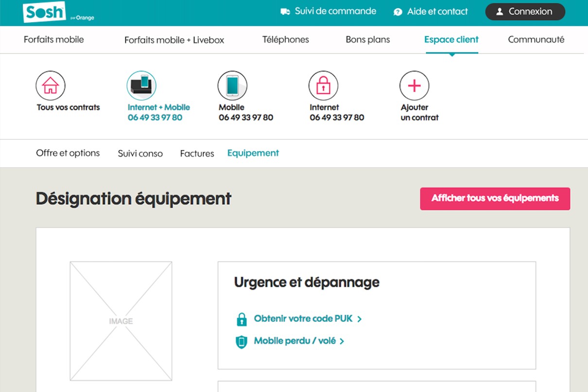
Task: Go to Espace client section
Action: click(x=451, y=39)
